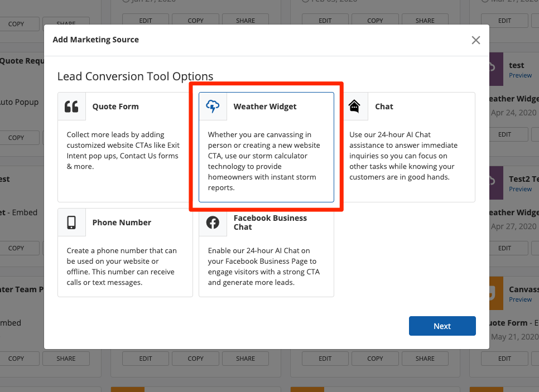The height and width of the screenshot is (392, 539).
Task: Select Facebook Business Chat option title
Action: (x=270, y=222)
